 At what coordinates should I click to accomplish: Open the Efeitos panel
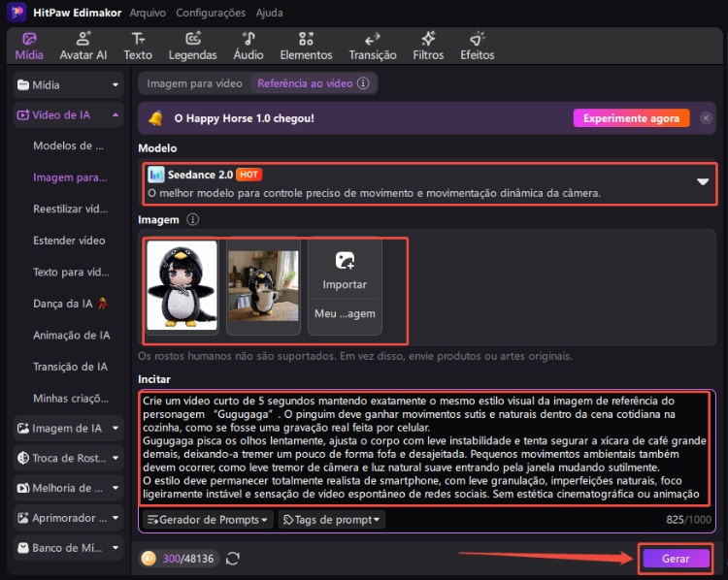pyautogui.click(x=477, y=46)
